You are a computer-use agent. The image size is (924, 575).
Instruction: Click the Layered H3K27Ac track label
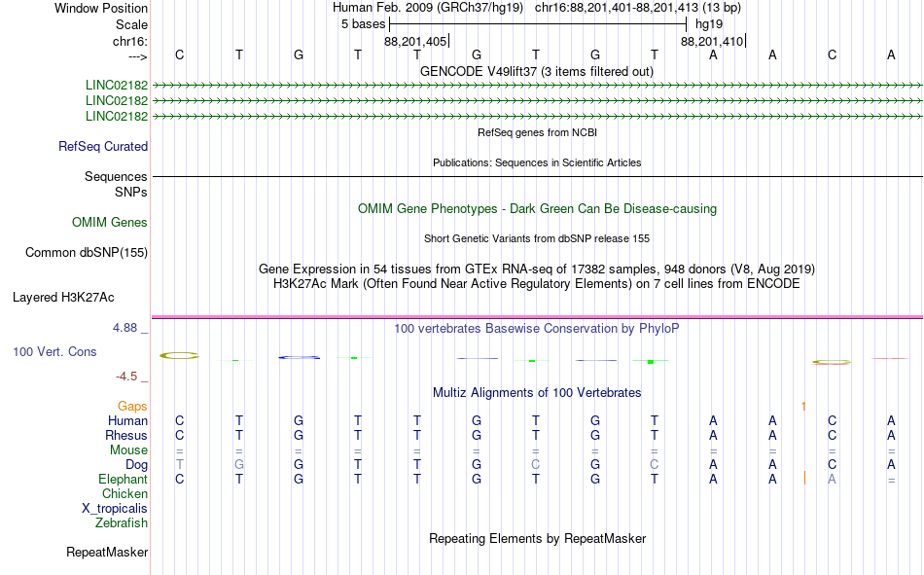coord(63,298)
